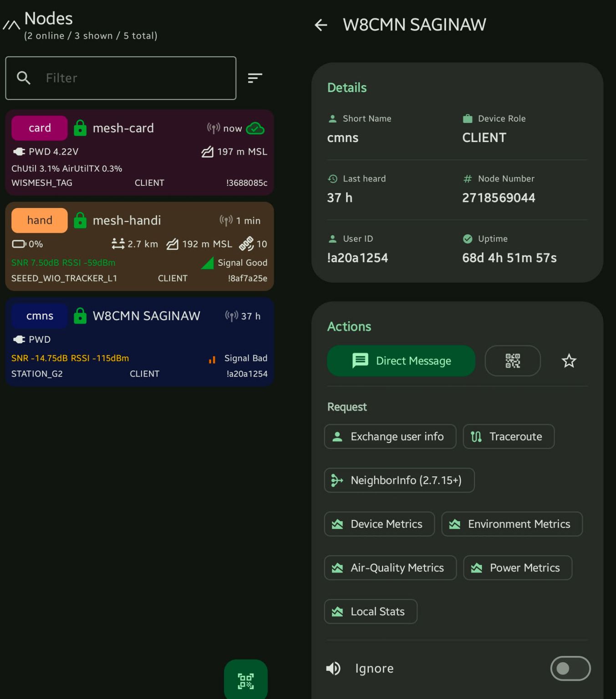Open the sort options icon beside the Filter field
This screenshot has width=616, height=699.
click(255, 78)
